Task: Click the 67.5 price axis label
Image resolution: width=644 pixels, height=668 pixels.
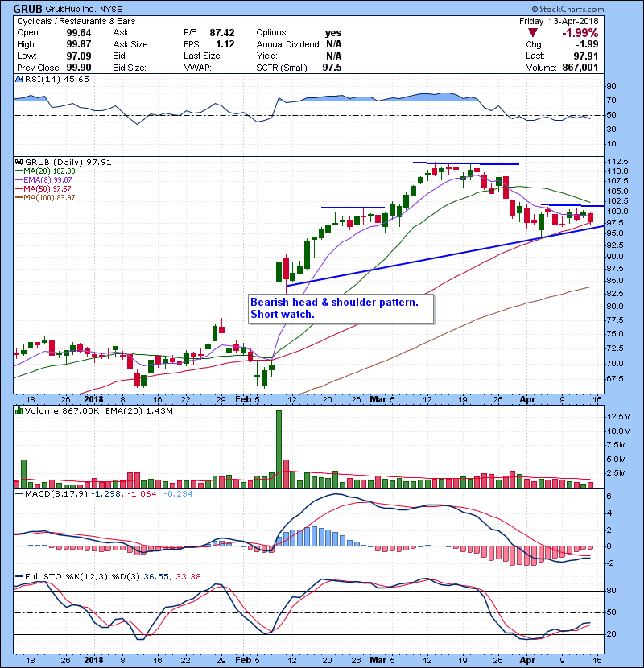Action: point(615,379)
